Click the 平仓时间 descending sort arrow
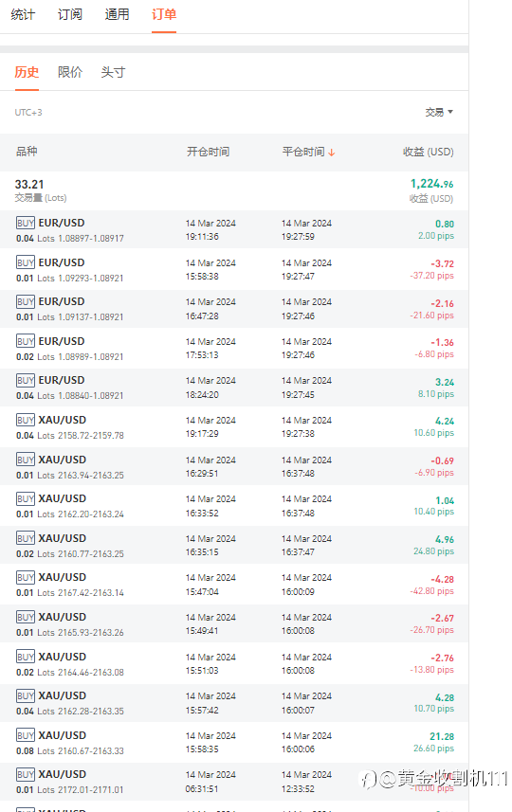This screenshot has width=512, height=812. tap(332, 153)
